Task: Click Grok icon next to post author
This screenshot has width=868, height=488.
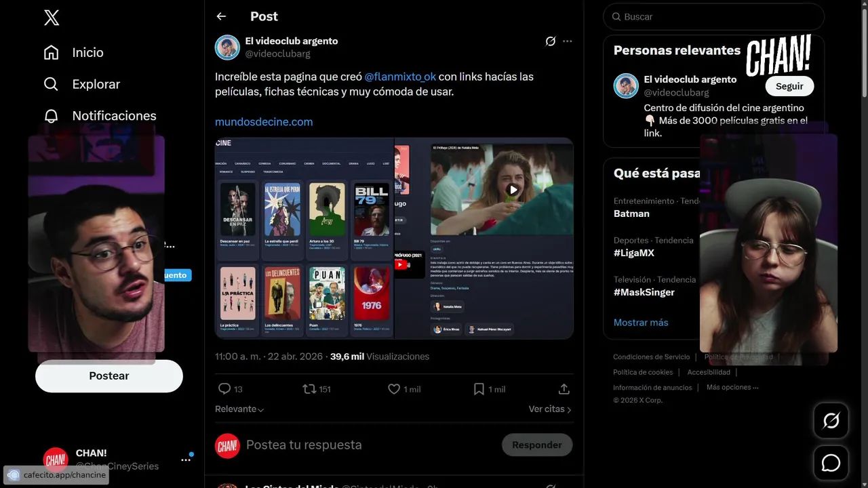Action: 551,41
